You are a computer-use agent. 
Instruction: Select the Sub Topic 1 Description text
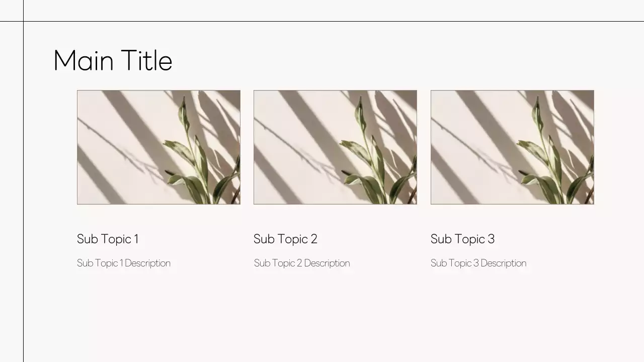point(124,263)
